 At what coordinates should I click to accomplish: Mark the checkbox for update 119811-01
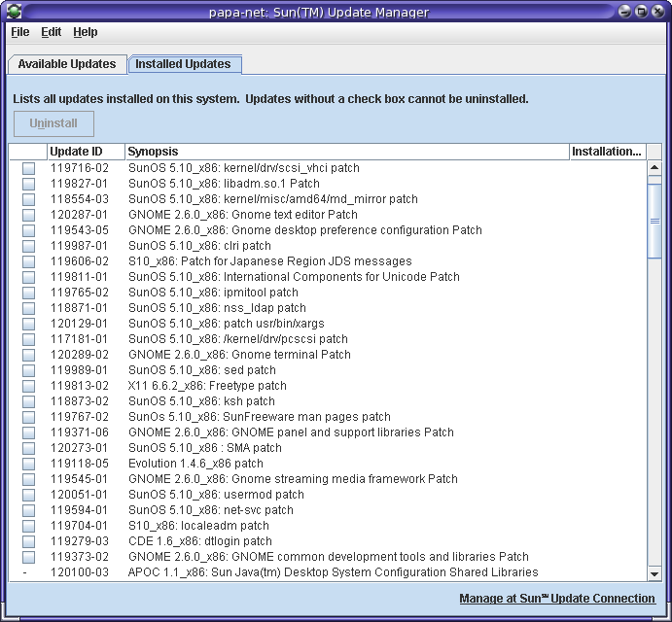tap(29, 277)
